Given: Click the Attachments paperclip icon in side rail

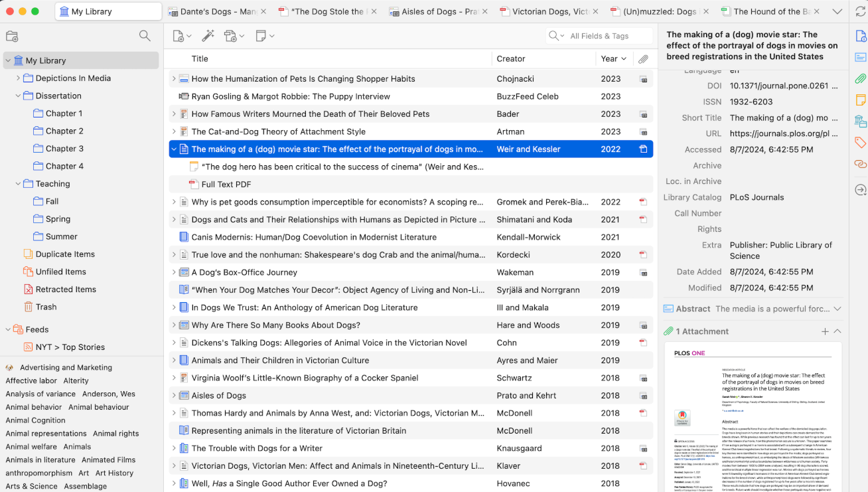Looking at the screenshot, I should [x=860, y=78].
